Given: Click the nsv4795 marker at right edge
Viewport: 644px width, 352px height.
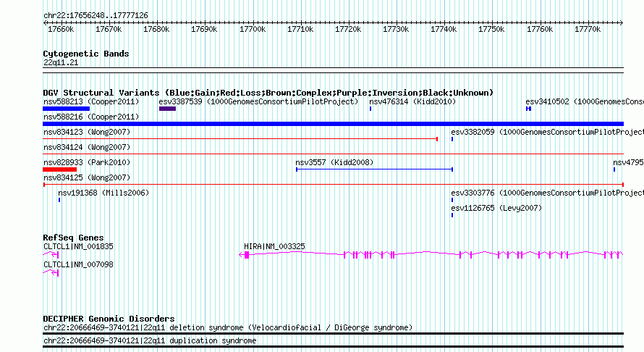Looking at the screenshot, I should coord(614,169).
